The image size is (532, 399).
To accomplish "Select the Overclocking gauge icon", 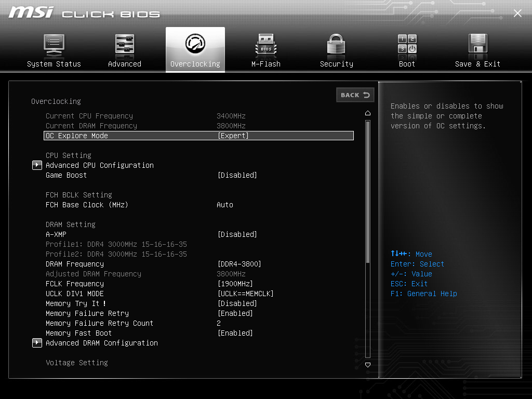I will click(x=195, y=44).
